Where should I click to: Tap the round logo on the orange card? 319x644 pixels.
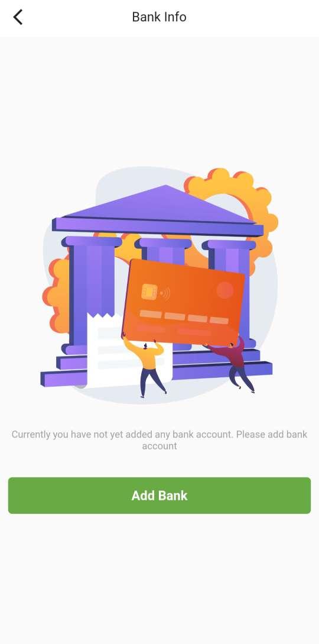[224, 290]
